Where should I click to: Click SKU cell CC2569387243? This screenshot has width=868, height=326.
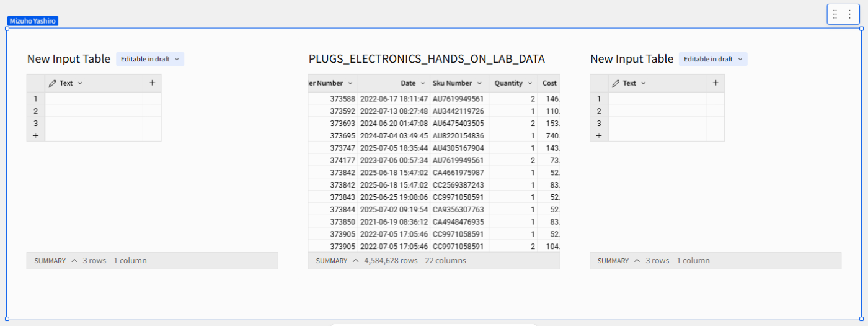coord(458,185)
